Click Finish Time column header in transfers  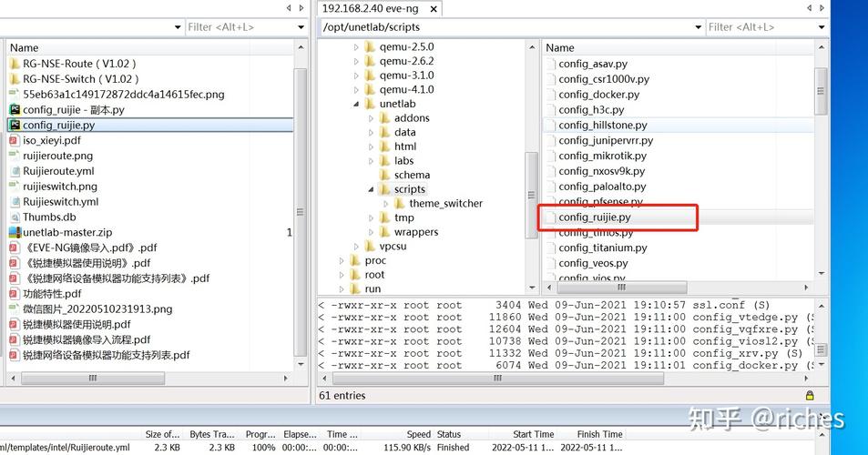[599, 434]
